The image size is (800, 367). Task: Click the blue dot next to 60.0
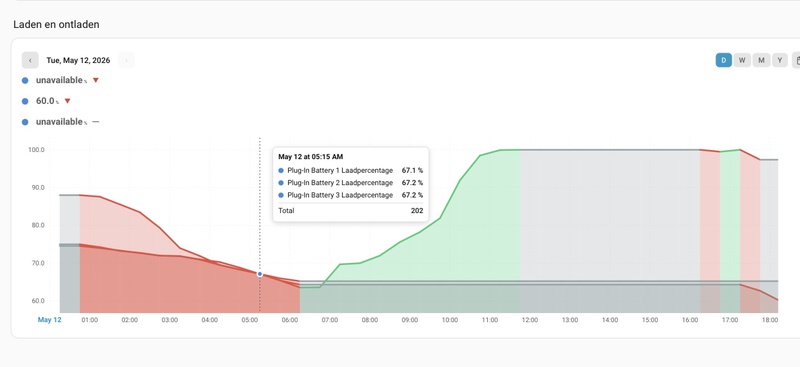[25, 101]
